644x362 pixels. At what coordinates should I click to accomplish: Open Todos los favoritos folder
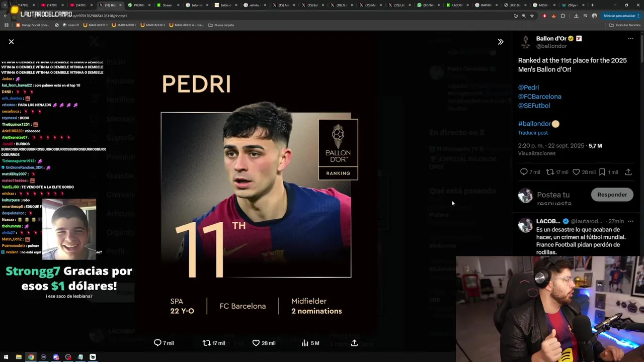click(x=625, y=25)
